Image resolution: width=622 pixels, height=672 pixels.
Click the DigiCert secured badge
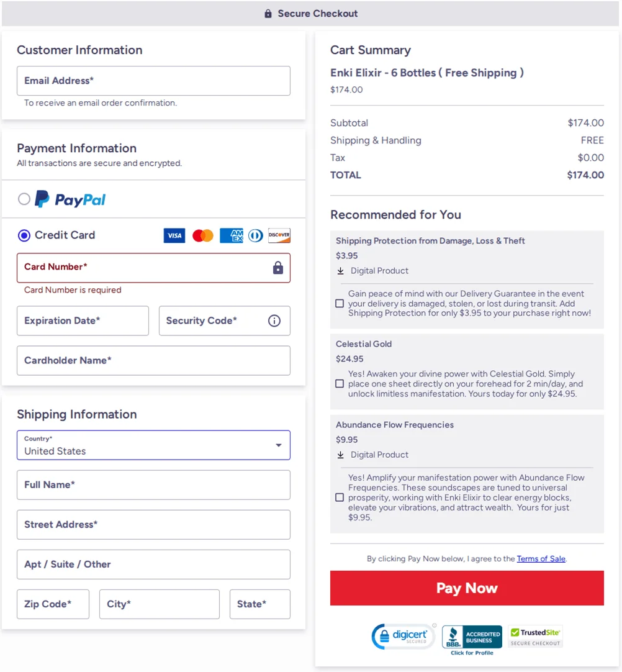[403, 637]
